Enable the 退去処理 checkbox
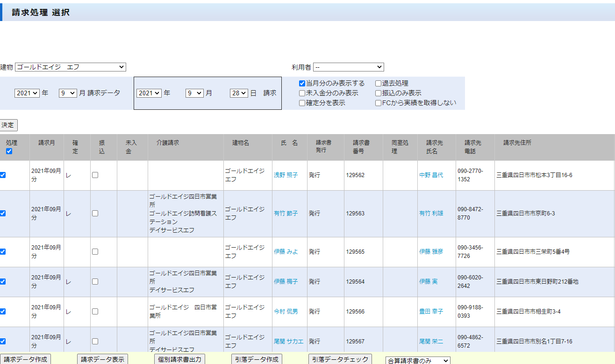Viewport: 615px width, 364px height. [379, 84]
